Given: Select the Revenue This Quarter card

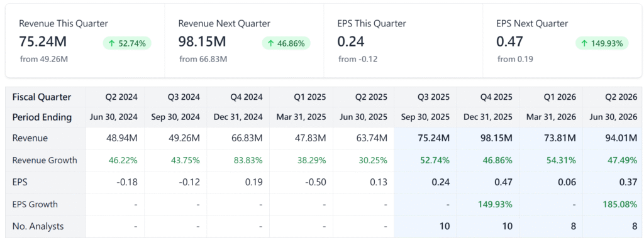Looking at the screenshot, I should (85, 41).
